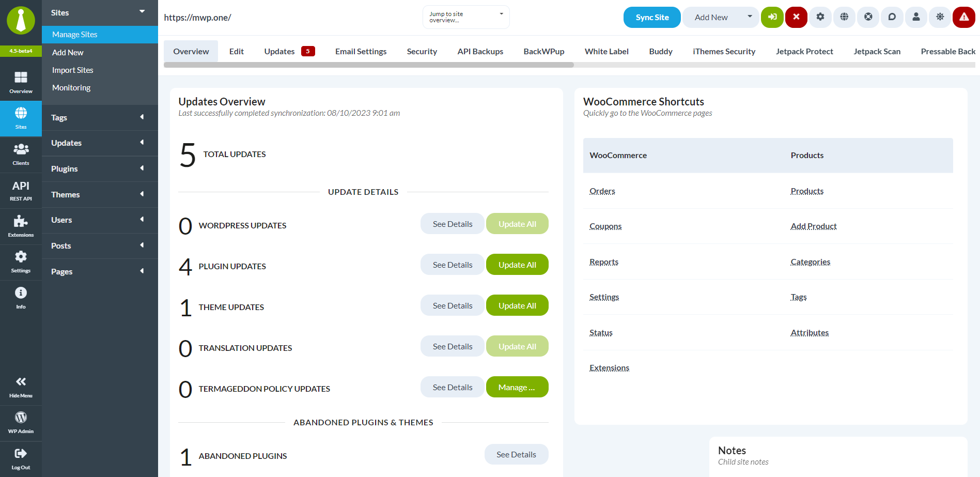Expand the Users sidebar menu

tap(100, 220)
